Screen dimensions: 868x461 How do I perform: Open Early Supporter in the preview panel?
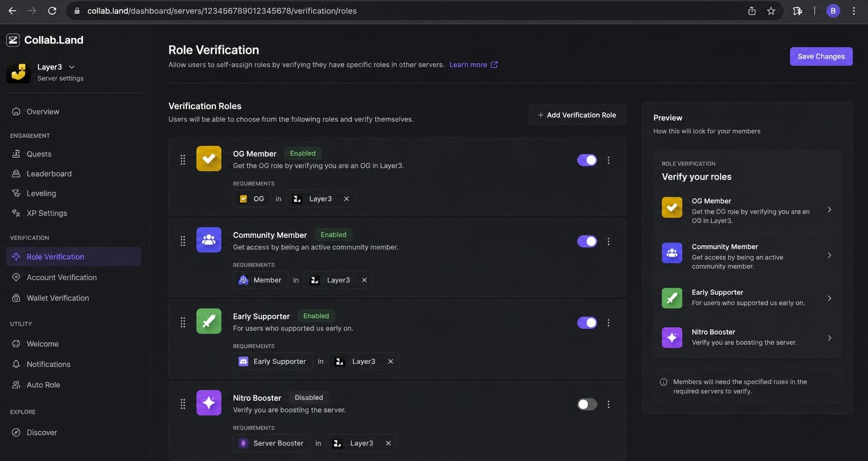[x=747, y=298]
